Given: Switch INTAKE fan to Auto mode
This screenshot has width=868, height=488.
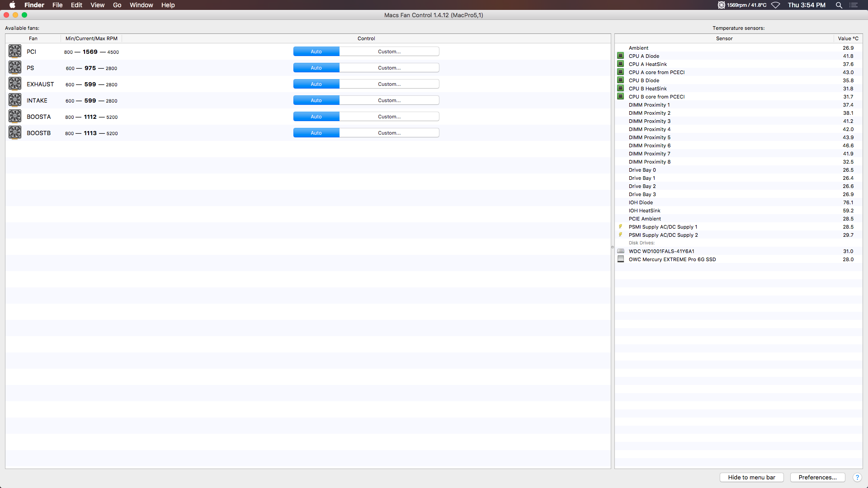Looking at the screenshot, I should [x=316, y=100].
